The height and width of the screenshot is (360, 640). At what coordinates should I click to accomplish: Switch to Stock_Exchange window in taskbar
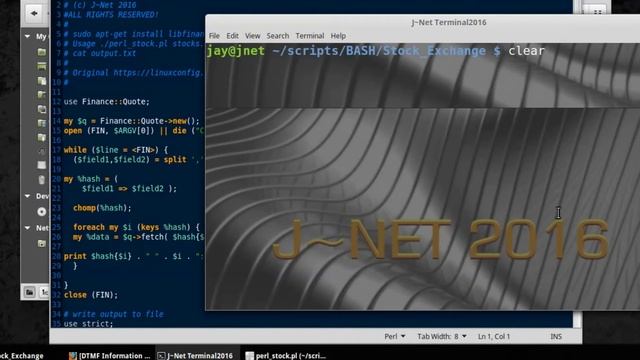[22, 356]
